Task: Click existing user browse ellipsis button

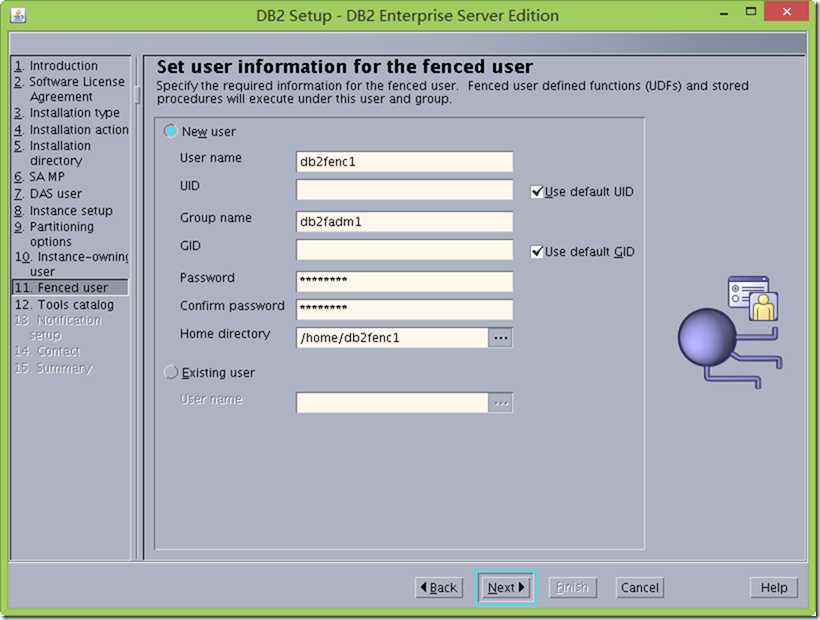Action: [500, 403]
